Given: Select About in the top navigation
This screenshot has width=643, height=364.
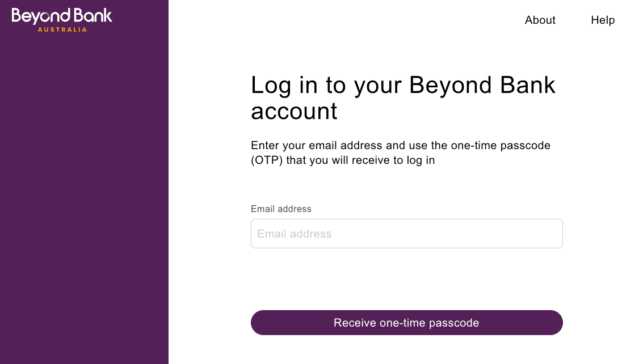Looking at the screenshot, I should coord(540,20).
